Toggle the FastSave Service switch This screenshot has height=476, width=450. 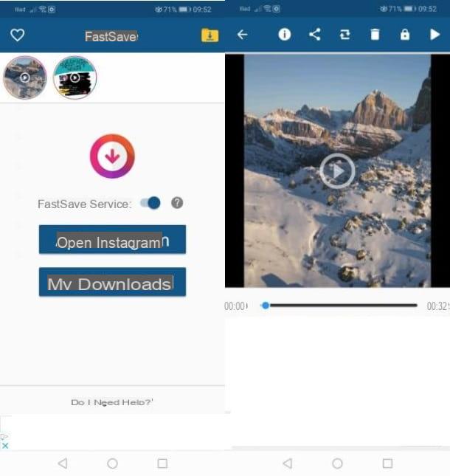click(150, 203)
